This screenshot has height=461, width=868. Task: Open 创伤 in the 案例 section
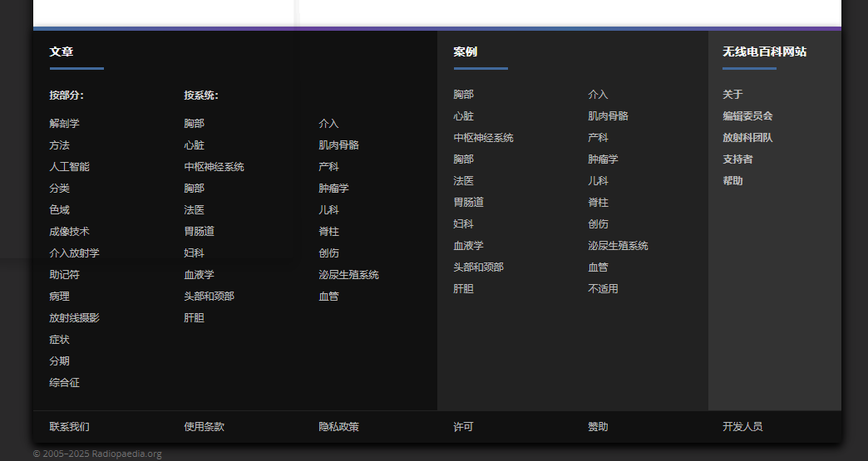point(599,223)
